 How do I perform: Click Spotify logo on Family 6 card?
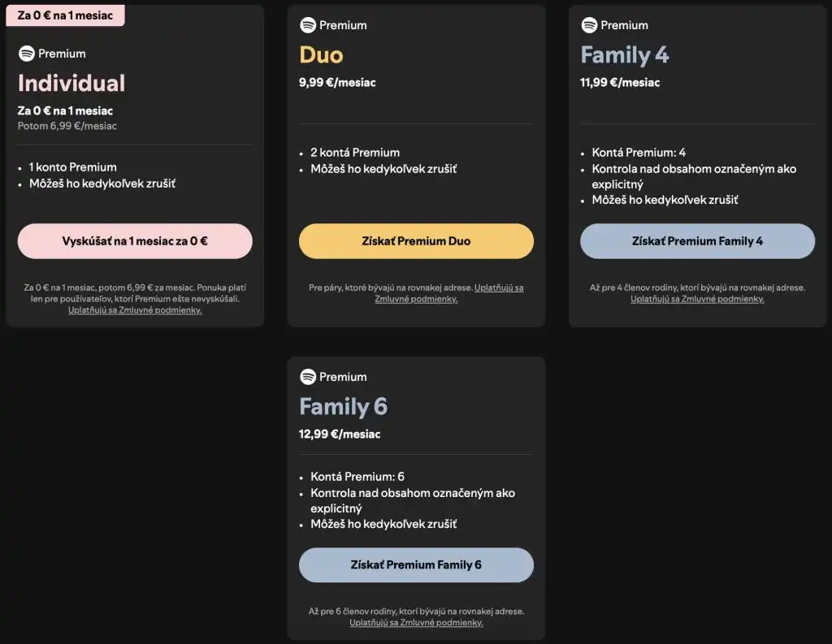tap(308, 377)
